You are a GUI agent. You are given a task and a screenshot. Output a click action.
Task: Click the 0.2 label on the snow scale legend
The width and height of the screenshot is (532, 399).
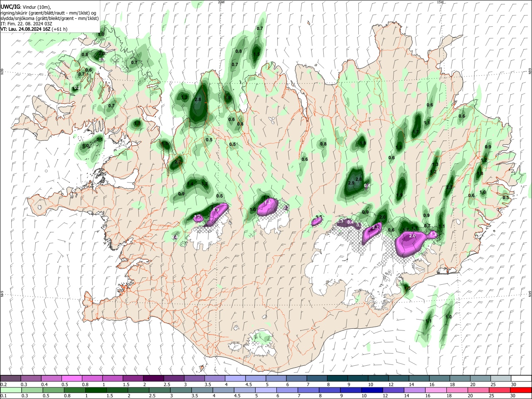(x=4, y=384)
